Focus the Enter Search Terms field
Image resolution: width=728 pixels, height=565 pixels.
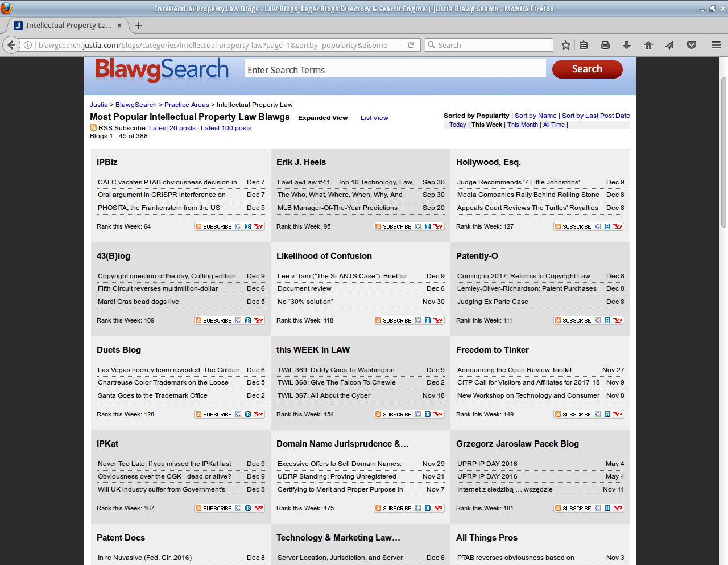tap(395, 69)
